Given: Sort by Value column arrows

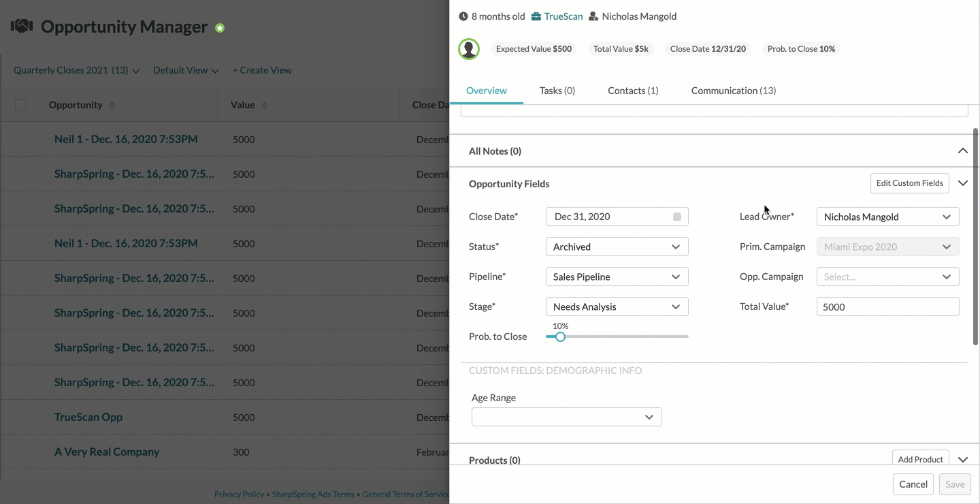Looking at the screenshot, I should [264, 106].
